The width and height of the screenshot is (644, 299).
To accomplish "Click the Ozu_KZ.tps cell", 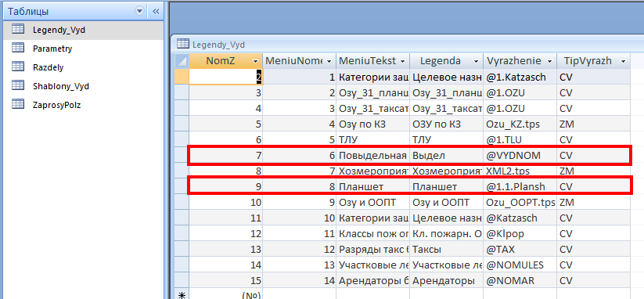I will tap(520, 124).
